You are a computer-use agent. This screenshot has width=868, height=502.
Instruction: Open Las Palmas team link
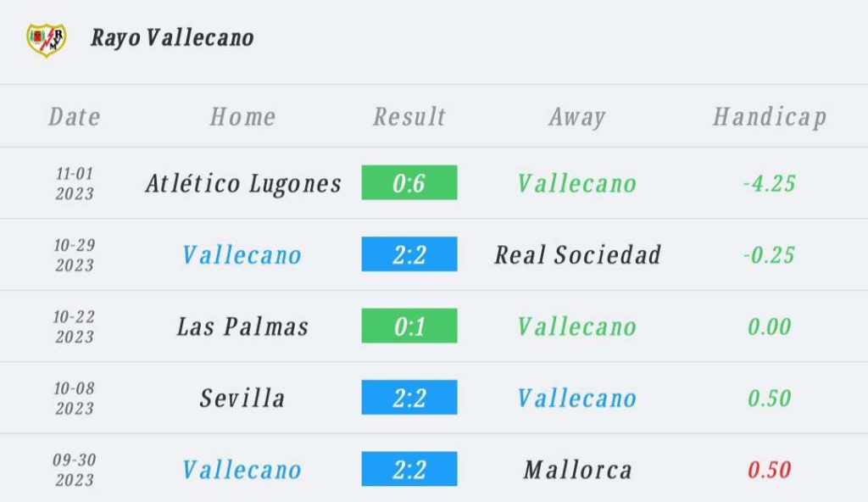pos(242,326)
